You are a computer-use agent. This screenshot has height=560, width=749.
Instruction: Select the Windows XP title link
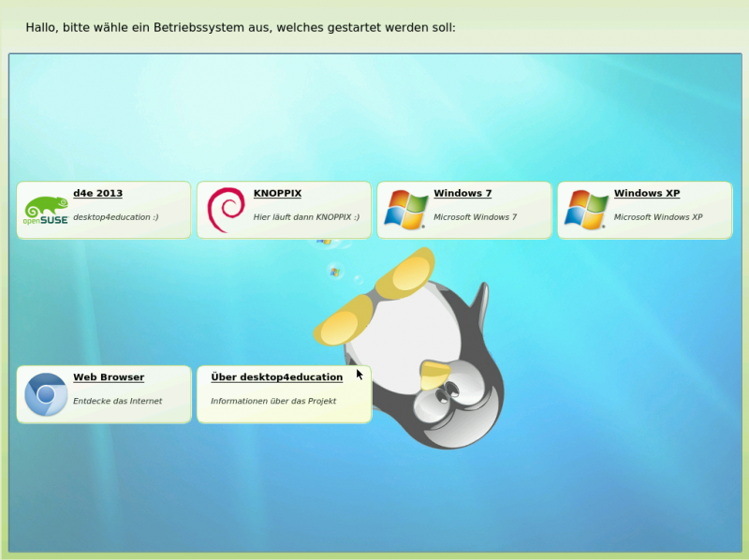pyautogui.click(x=647, y=193)
